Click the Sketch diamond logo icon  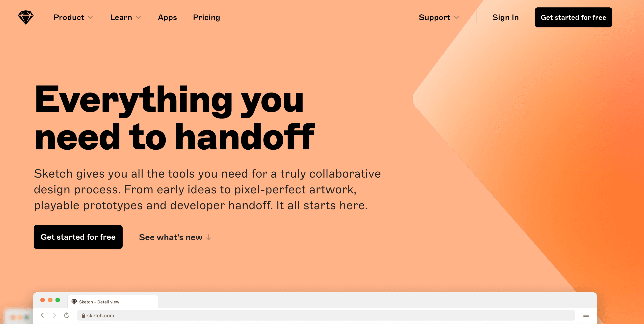pyautogui.click(x=26, y=17)
